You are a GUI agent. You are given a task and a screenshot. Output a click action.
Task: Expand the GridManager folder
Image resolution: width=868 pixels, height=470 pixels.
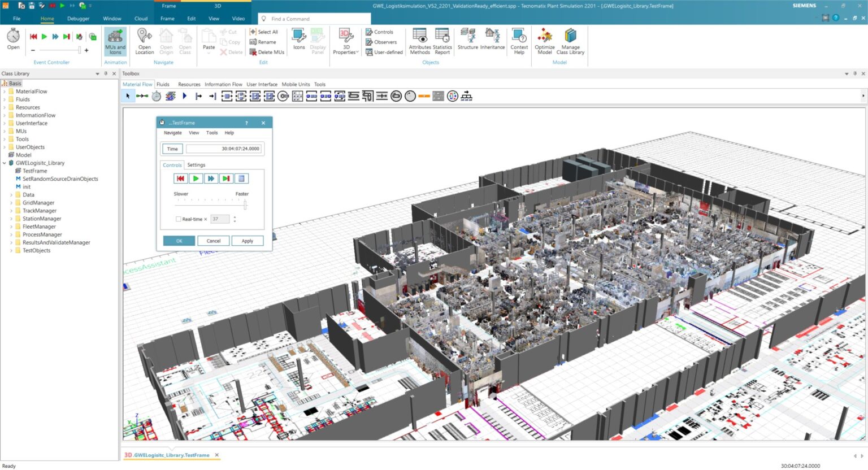point(11,203)
